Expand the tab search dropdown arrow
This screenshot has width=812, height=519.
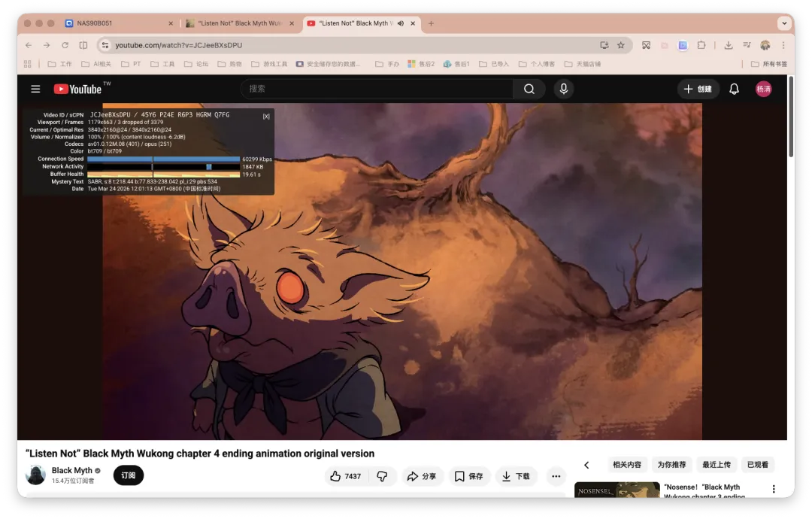tap(784, 23)
